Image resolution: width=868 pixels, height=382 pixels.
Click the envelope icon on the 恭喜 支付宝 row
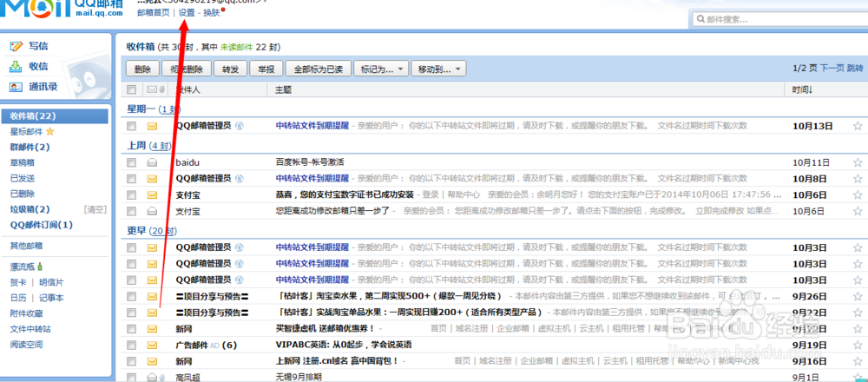pyautogui.click(x=152, y=194)
